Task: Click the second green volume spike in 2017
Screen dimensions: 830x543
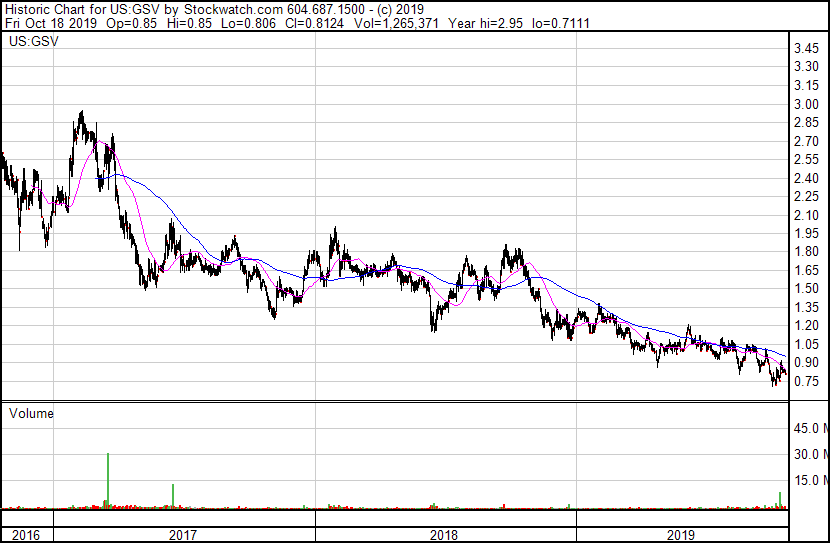Action: pyautogui.click(x=173, y=496)
